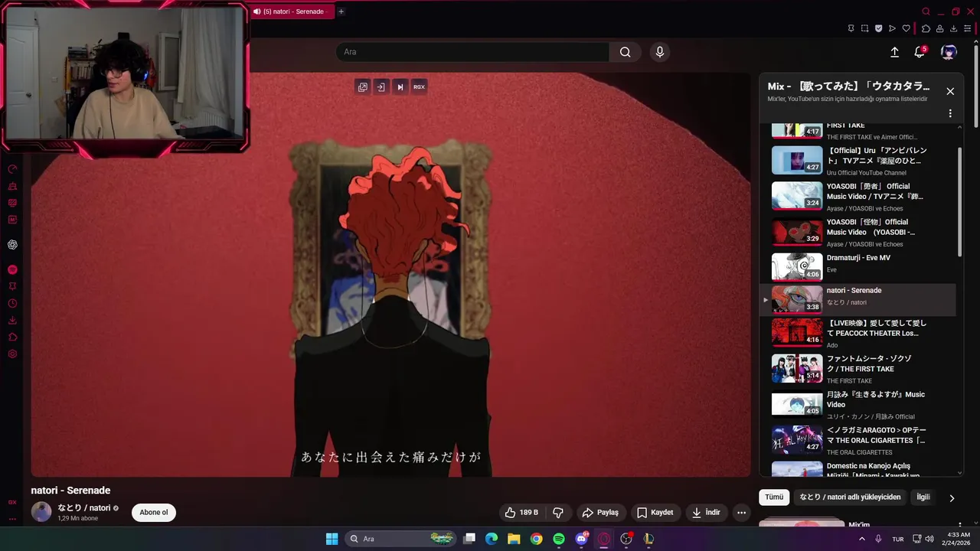Click the snapshot icon in browser toolbar

click(864, 28)
